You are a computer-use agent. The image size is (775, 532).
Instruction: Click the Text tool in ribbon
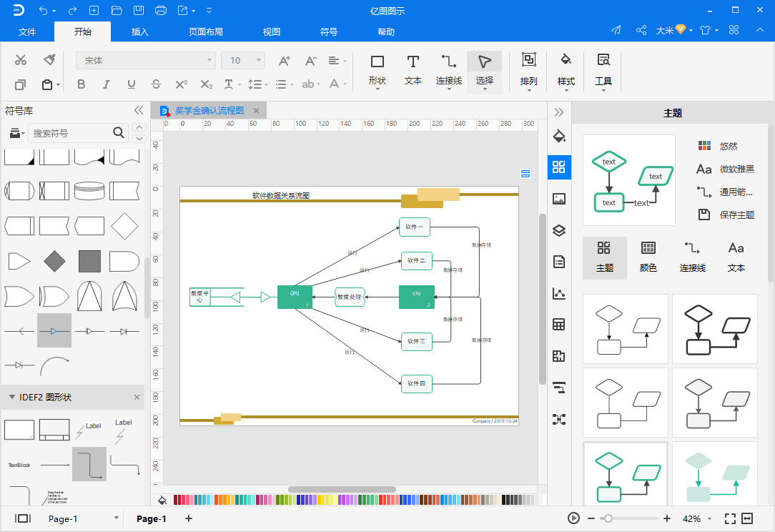(413, 70)
